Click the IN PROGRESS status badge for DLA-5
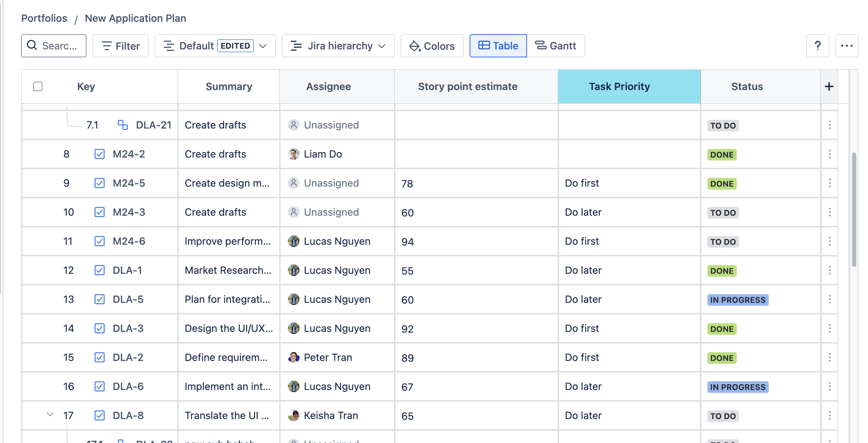Screen dimensions: 868x443 pyautogui.click(x=738, y=300)
